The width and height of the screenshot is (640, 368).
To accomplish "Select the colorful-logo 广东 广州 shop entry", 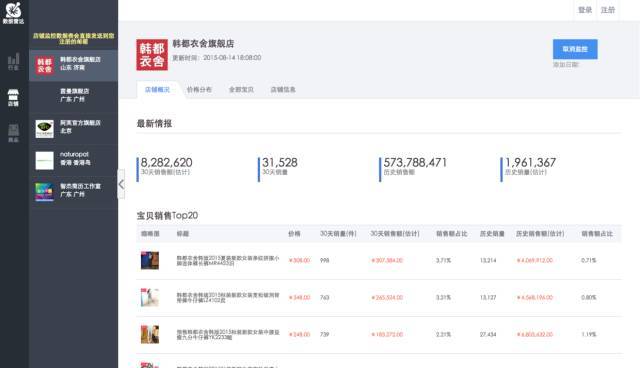I will [x=73, y=192].
